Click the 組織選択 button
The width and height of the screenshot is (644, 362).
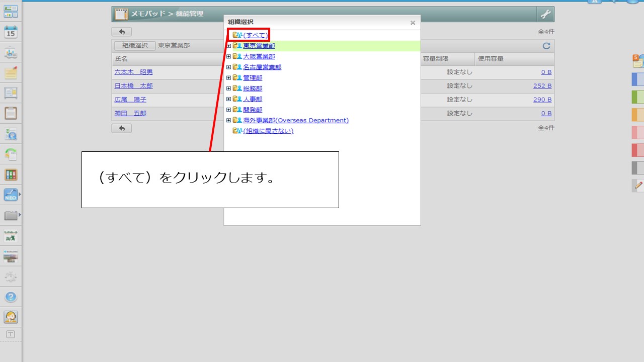135,46
